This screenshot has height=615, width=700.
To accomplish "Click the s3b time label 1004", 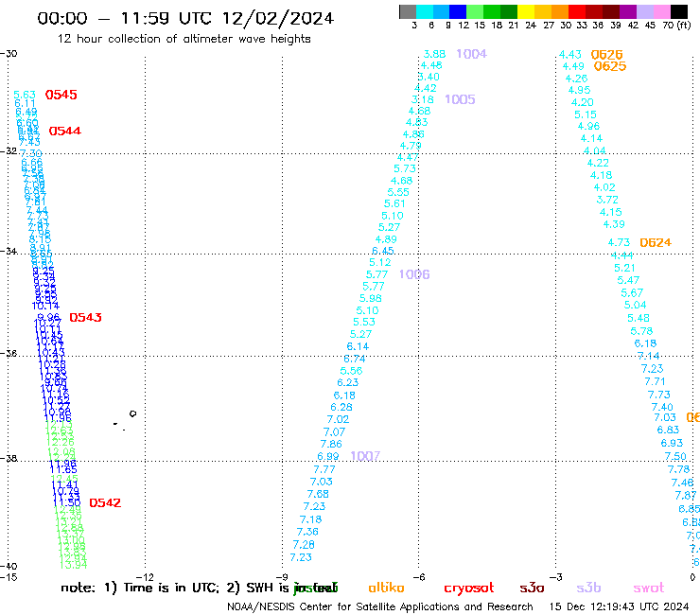I will (471, 54).
